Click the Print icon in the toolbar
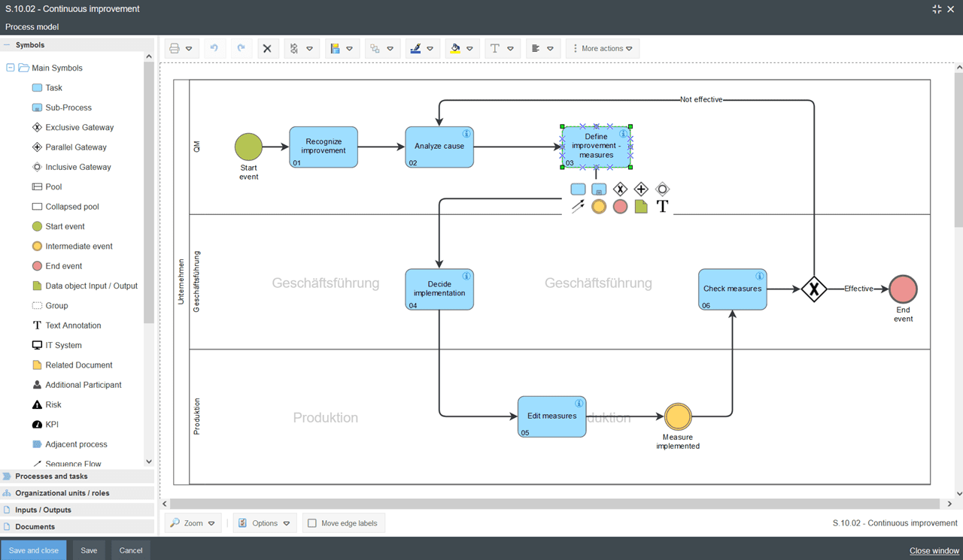Screen dimensions: 963x560 point(172,48)
